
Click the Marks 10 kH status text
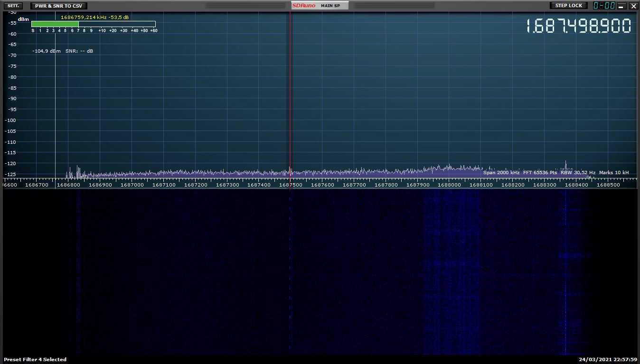pyautogui.click(x=614, y=173)
